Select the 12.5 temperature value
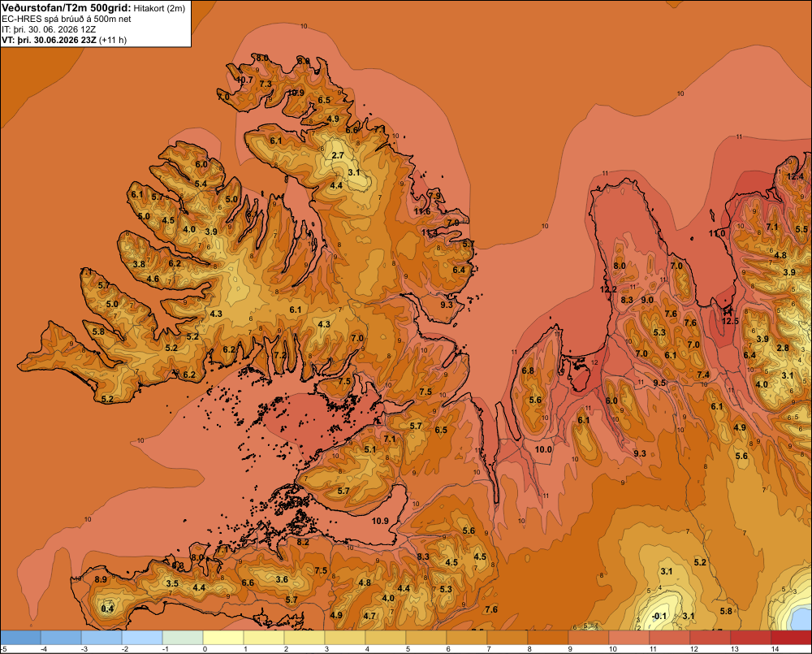Viewport: 812px width, 654px height. point(730,321)
